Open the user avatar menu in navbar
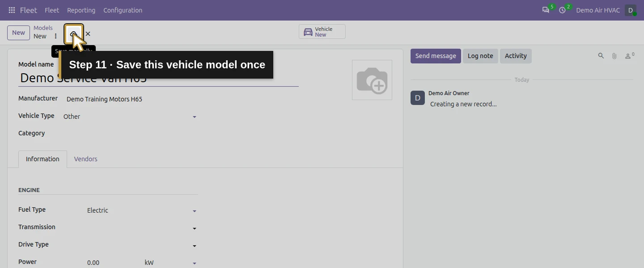This screenshot has height=268, width=644. pyautogui.click(x=631, y=10)
